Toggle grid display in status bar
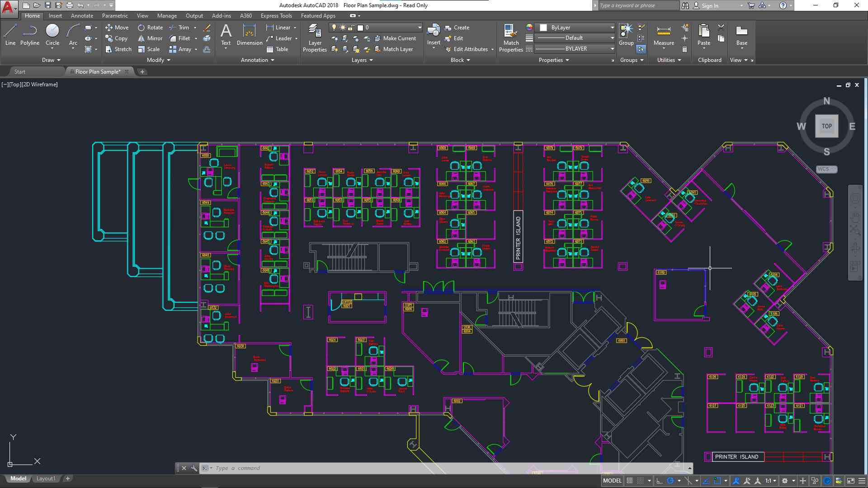This screenshot has height=488, width=868. [629, 481]
